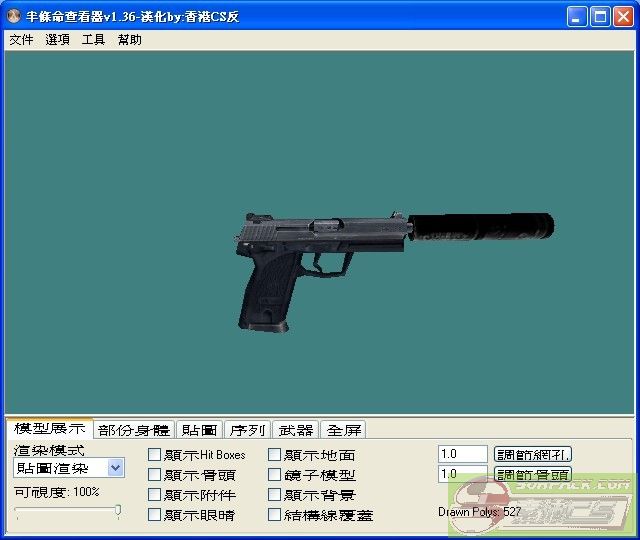Image resolution: width=640 pixels, height=540 pixels.
Task: Click the app icon in the title bar
Action: [13, 17]
